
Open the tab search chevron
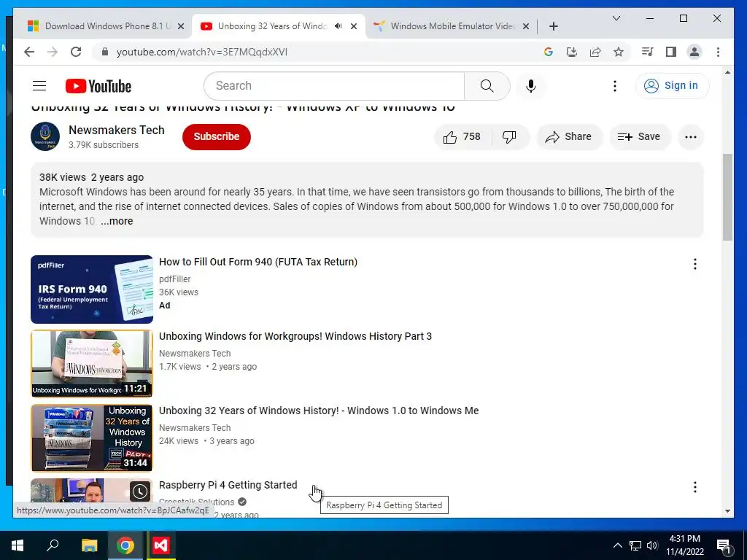(x=616, y=18)
